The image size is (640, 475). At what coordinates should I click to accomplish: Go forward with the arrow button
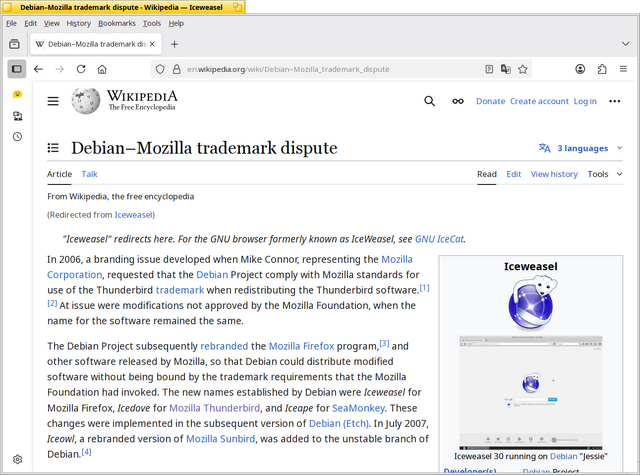[60, 69]
